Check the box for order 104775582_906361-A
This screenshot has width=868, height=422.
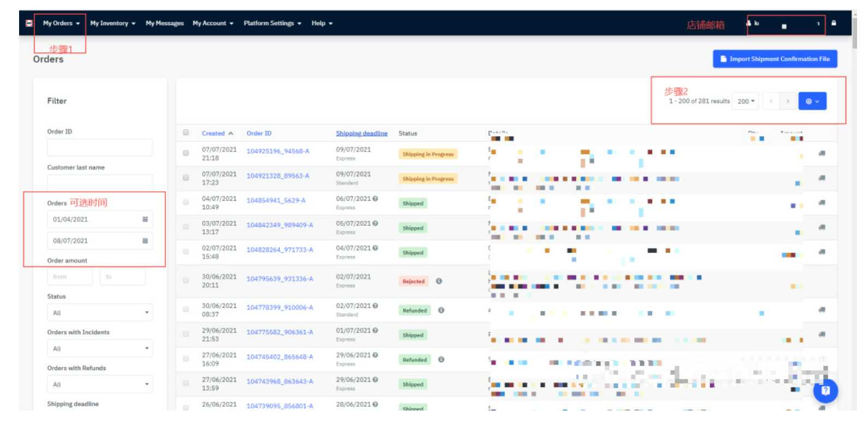(186, 334)
